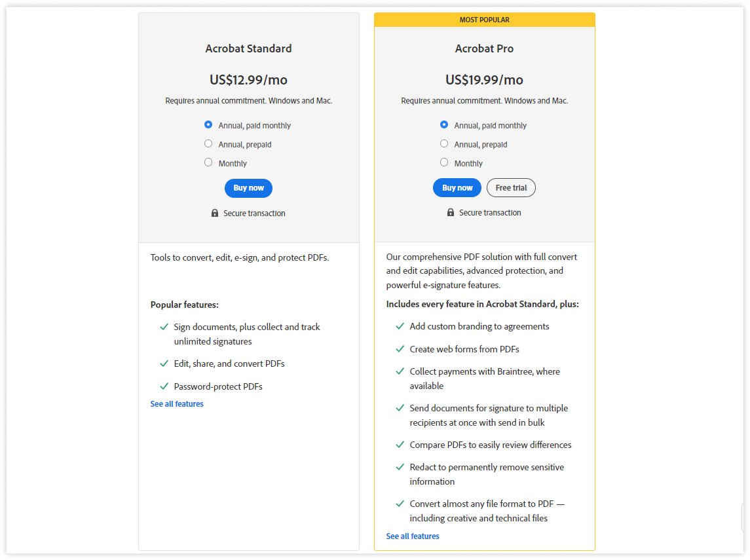The height and width of the screenshot is (560, 750).
Task: Click the checkmark next to Add custom branding
Action: 400,326
